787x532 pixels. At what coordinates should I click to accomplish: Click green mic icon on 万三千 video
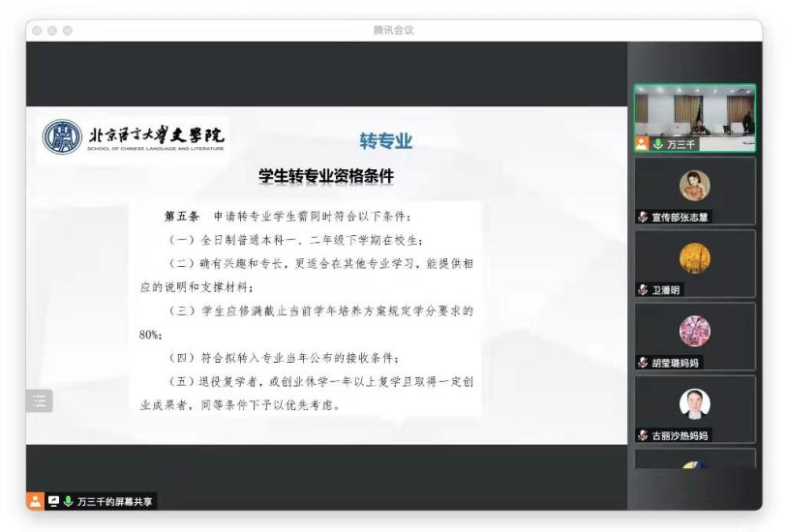click(x=657, y=144)
